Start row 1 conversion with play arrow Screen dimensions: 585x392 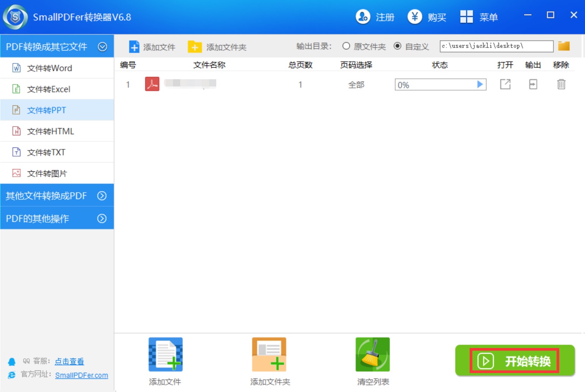click(x=480, y=84)
